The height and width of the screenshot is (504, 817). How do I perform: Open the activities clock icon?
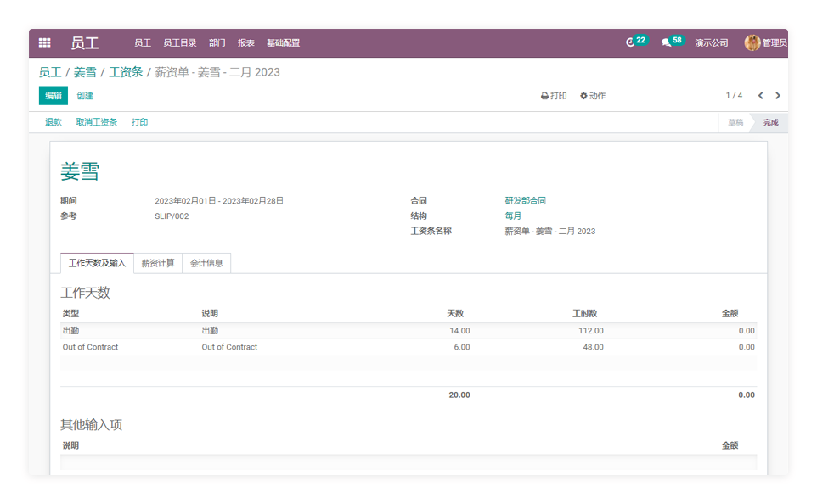tap(630, 42)
